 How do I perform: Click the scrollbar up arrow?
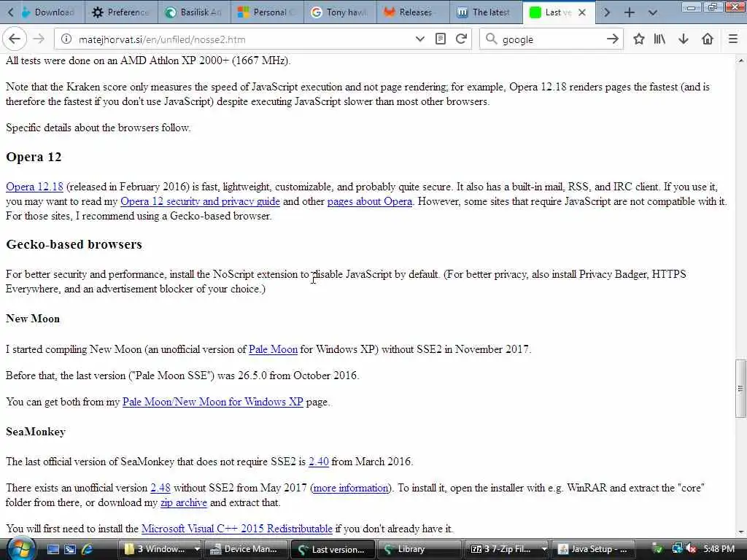click(740, 61)
